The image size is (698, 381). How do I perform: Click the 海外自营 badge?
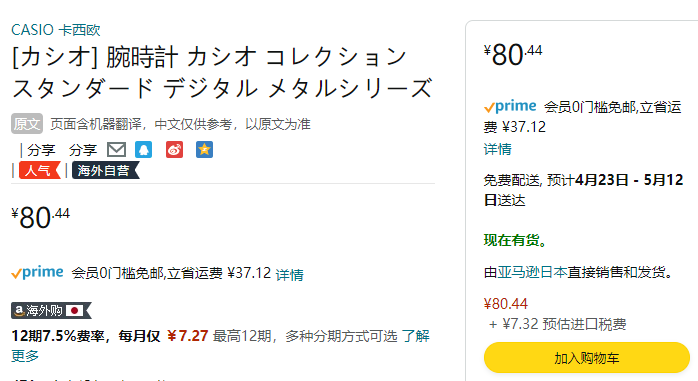(105, 170)
